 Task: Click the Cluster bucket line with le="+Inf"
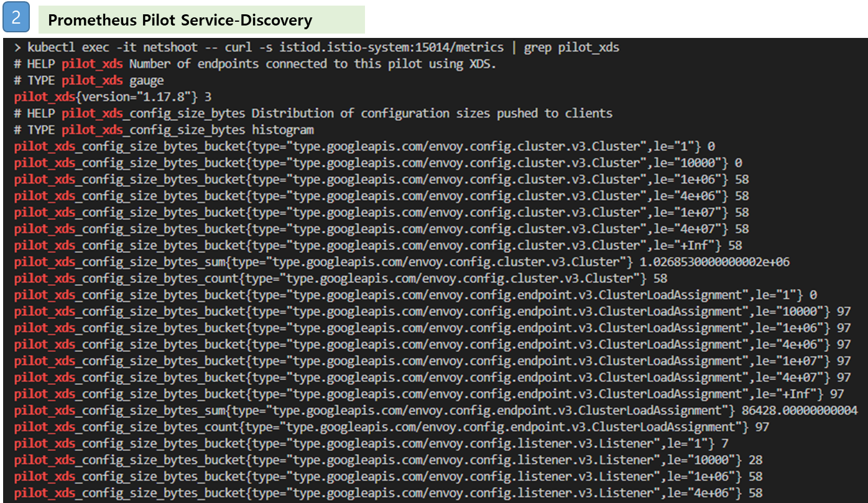[378, 245]
